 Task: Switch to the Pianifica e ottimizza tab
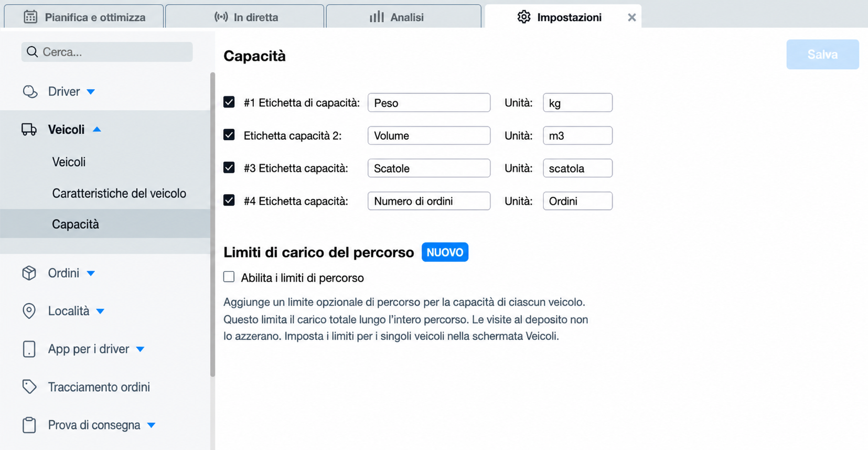[84, 17]
